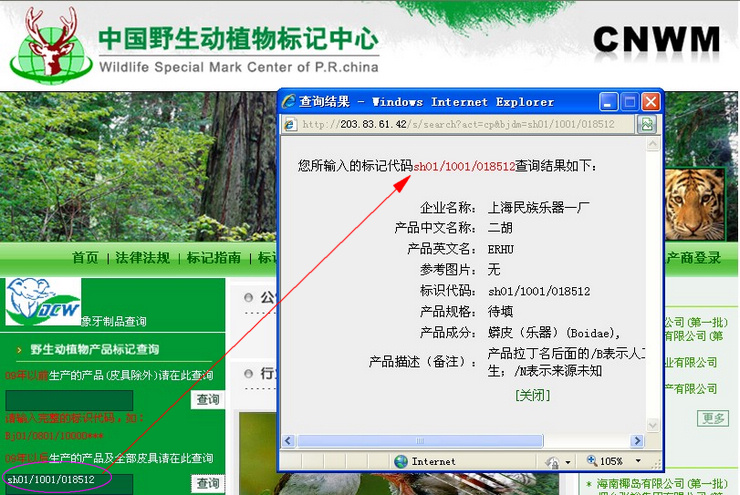The image size is (740, 495).
Task: Open the 法律法规 navigation menu item
Action: [143, 258]
